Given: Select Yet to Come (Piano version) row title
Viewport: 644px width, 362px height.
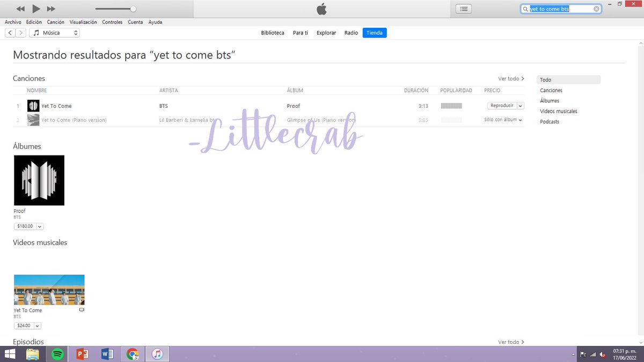Looking at the screenshot, I should pyautogui.click(x=74, y=120).
